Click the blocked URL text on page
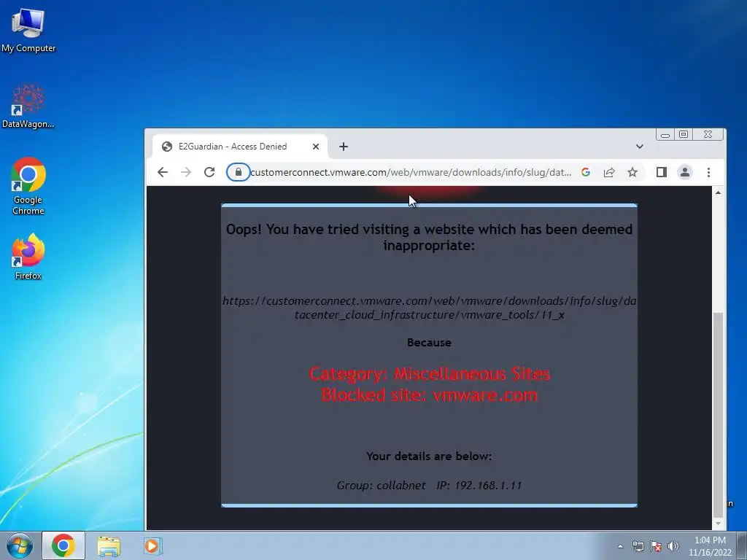The width and height of the screenshot is (747, 560). [429, 308]
